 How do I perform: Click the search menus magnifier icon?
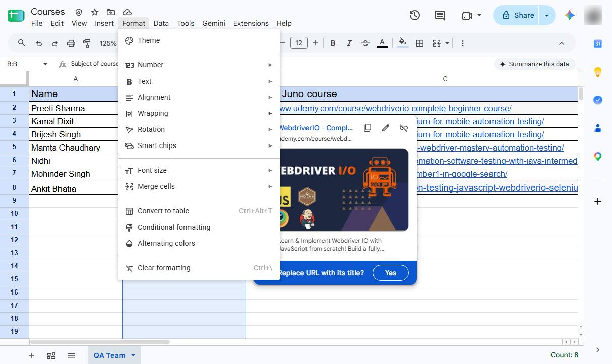click(x=22, y=43)
